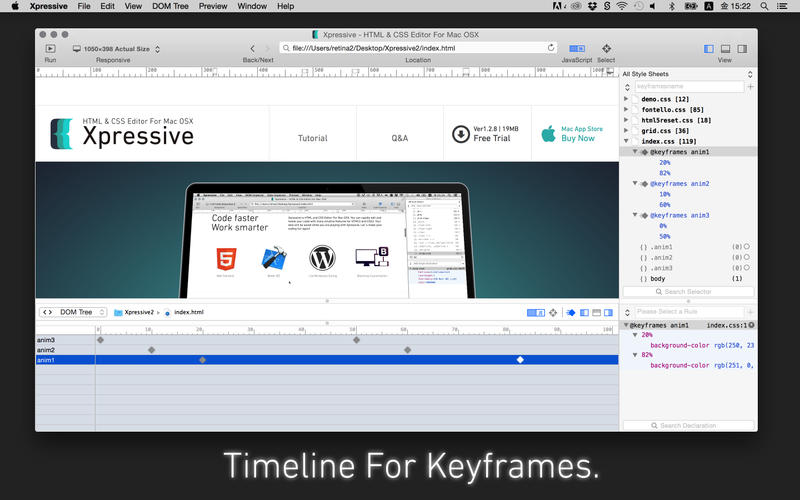Screen dimensions: 800x500
Task: Expand demo.css stylesheet
Action: [x=626, y=99]
